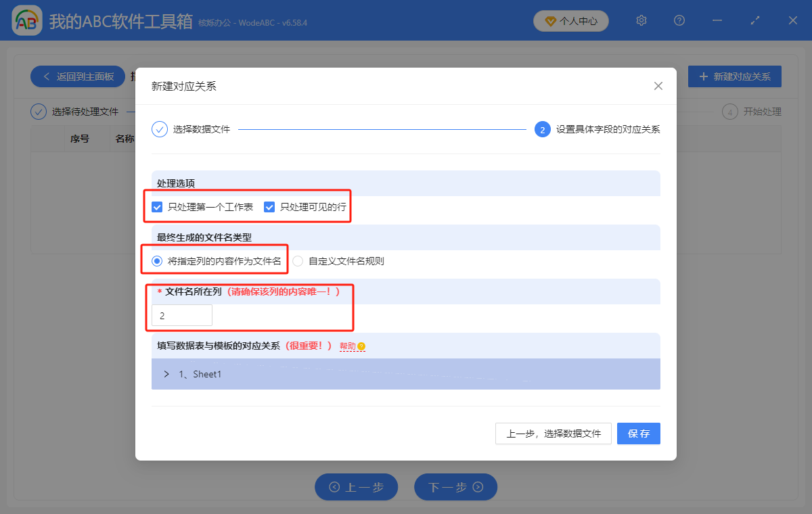Screen dimensions: 812x514
Task: Open the settings gear in the title bar
Action: [x=641, y=20]
